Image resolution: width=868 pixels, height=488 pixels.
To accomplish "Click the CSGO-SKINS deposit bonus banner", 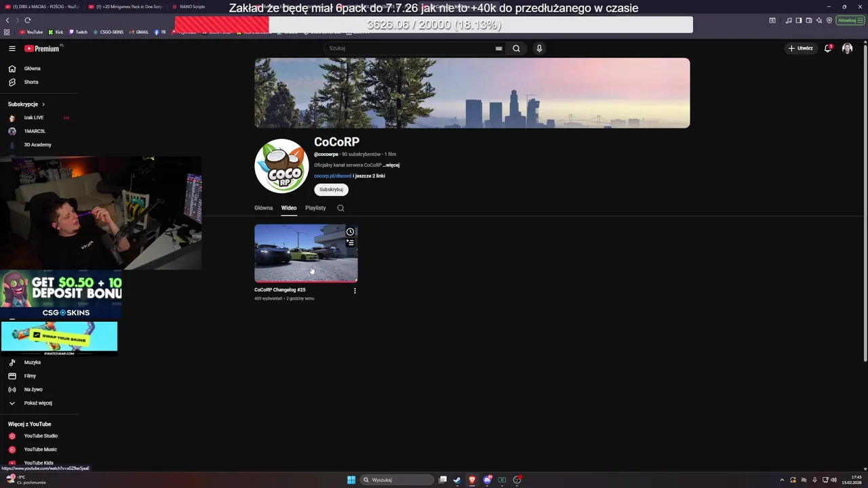I will point(61,295).
